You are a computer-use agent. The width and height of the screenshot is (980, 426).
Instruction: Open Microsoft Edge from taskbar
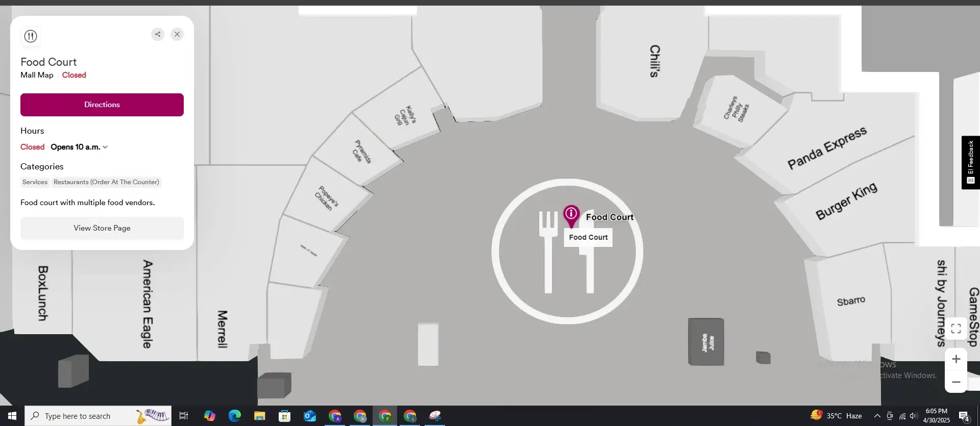[x=234, y=416]
